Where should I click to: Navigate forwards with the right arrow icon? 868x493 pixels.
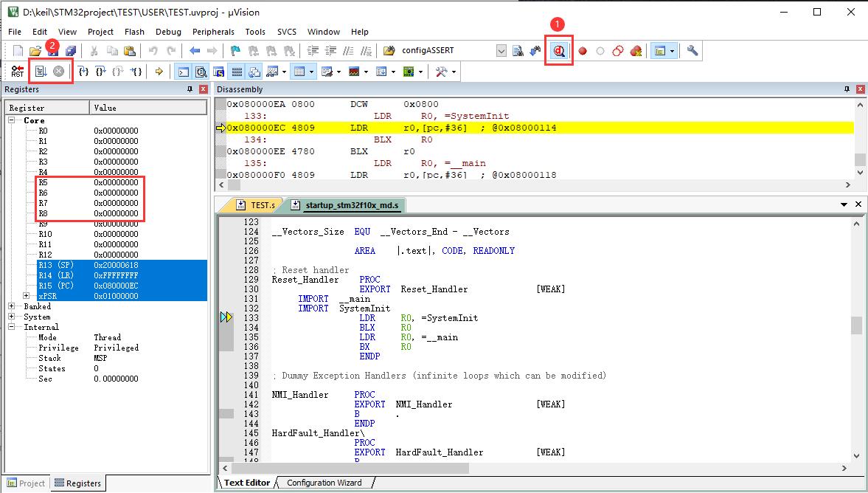pyautogui.click(x=212, y=51)
